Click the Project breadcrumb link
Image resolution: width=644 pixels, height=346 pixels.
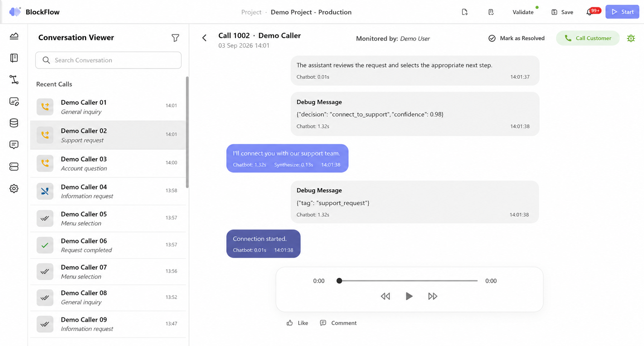pos(251,12)
